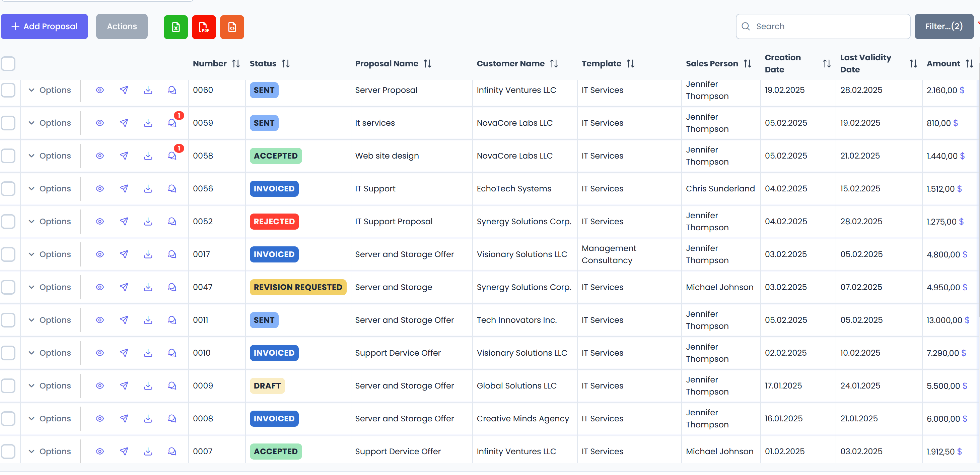
Task: Send proposal 0059 using the paper plane icon
Action: (124, 123)
